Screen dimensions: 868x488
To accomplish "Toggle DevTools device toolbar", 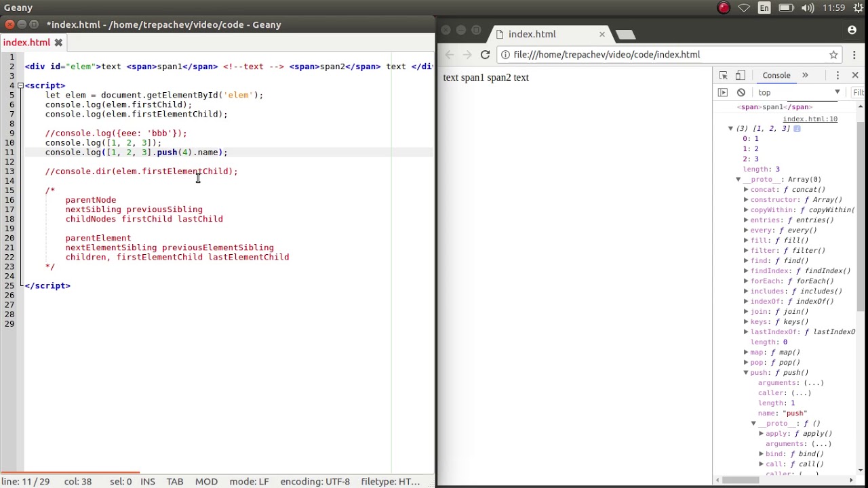I will 740,75.
